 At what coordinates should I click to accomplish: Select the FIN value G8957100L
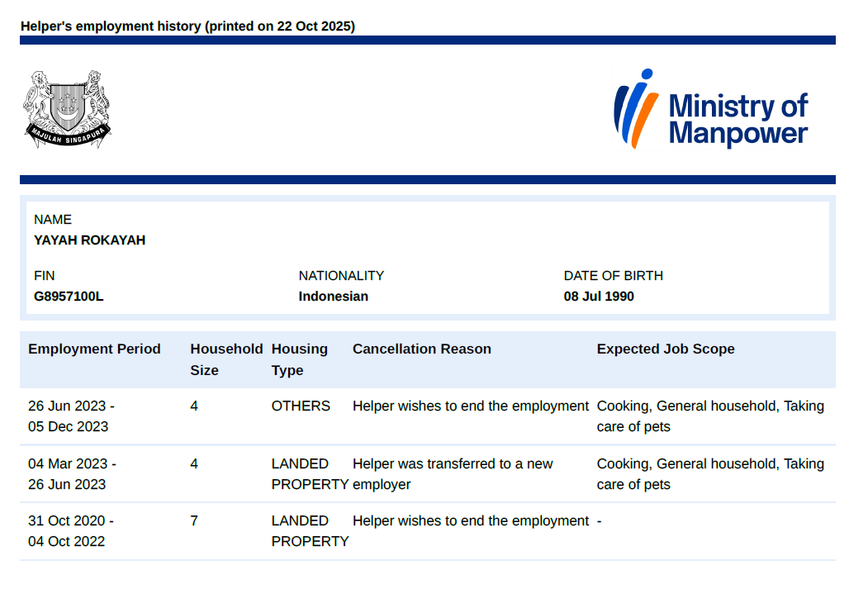tap(69, 297)
